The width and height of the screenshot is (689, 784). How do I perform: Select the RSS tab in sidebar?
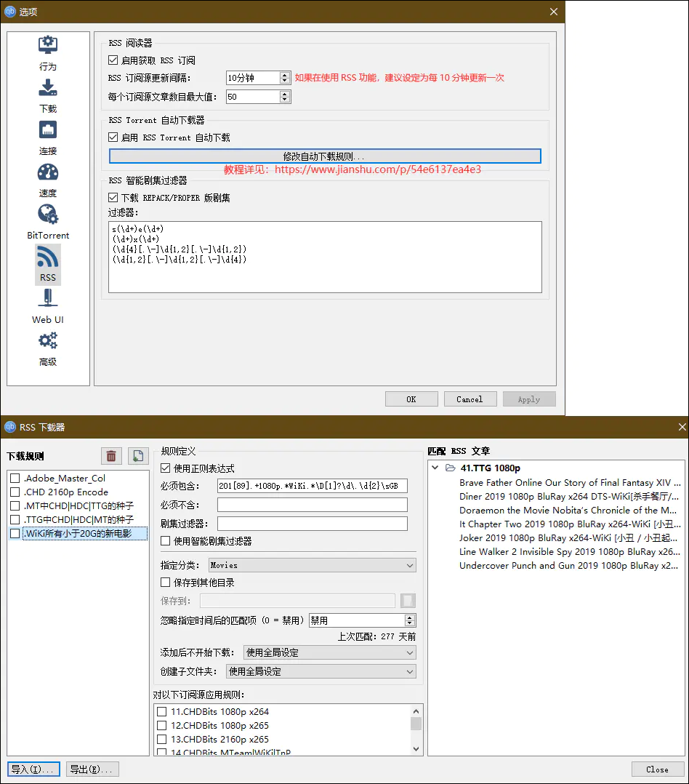click(x=48, y=263)
